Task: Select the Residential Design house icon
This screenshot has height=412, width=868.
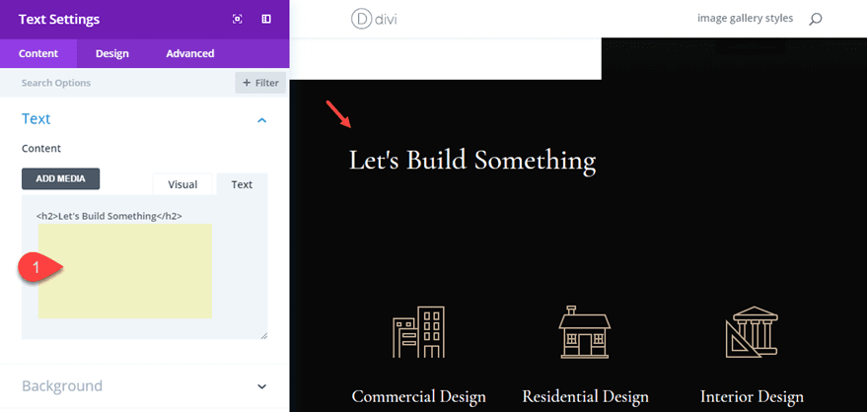Action: tap(585, 332)
